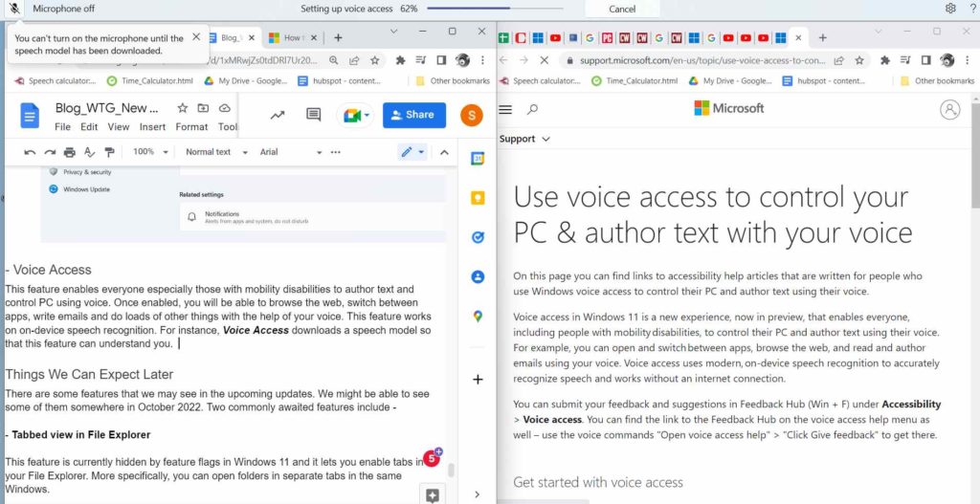Open the orange S account avatar
This screenshot has height=504, width=980.
[472, 115]
